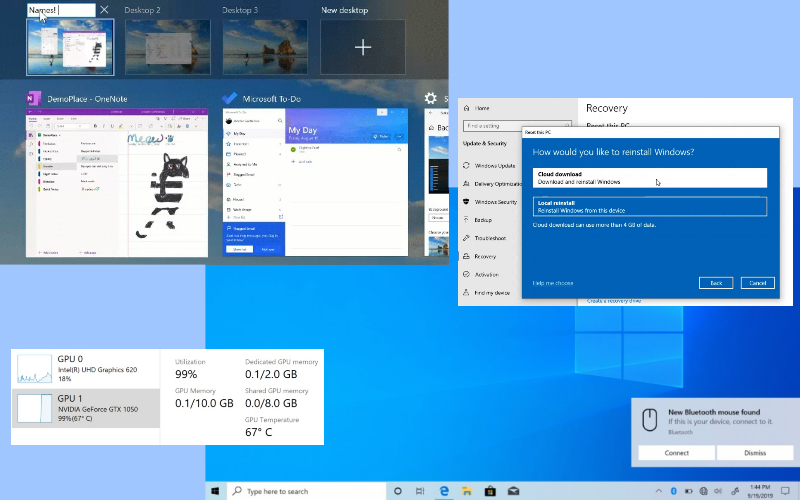The width and height of the screenshot is (800, 500).
Task: Open the Action Center notification icon
Action: [x=786, y=491]
